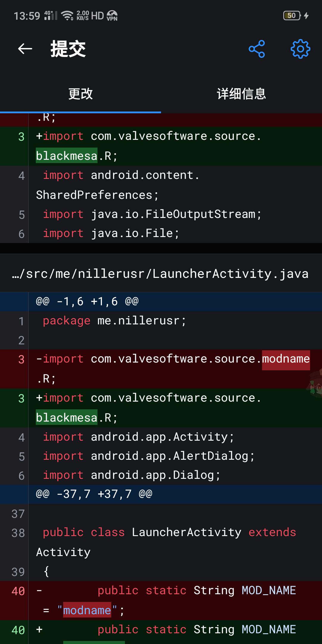
Task: Switch to the 更改 tab
Action: coord(80,94)
